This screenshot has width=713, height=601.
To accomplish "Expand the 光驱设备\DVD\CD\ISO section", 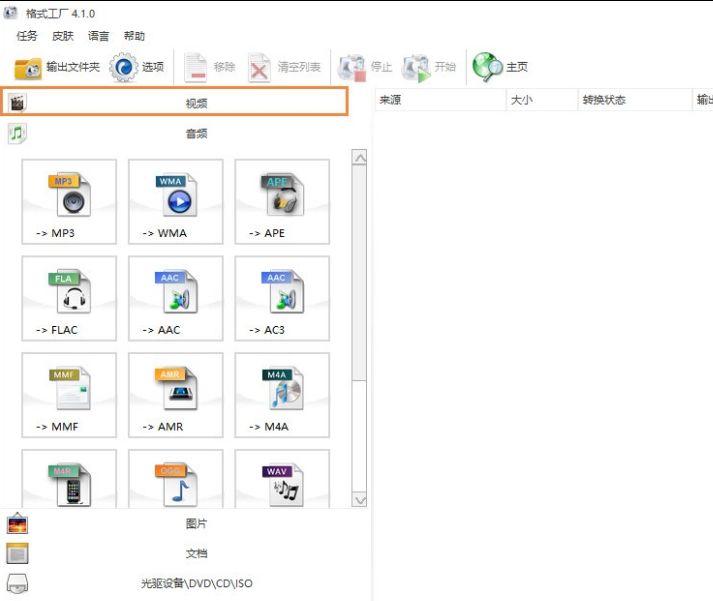I will click(x=196, y=583).
